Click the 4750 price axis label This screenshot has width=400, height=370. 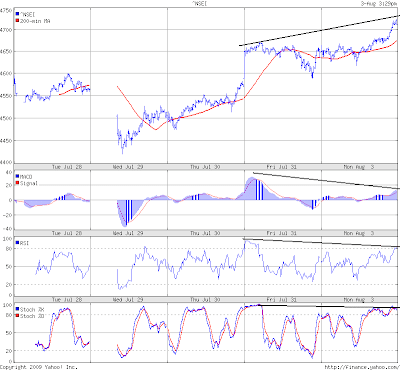point(6,11)
